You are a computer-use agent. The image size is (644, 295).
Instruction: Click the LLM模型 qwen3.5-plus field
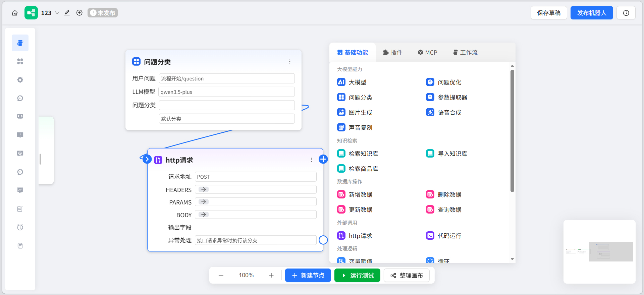pos(226,92)
